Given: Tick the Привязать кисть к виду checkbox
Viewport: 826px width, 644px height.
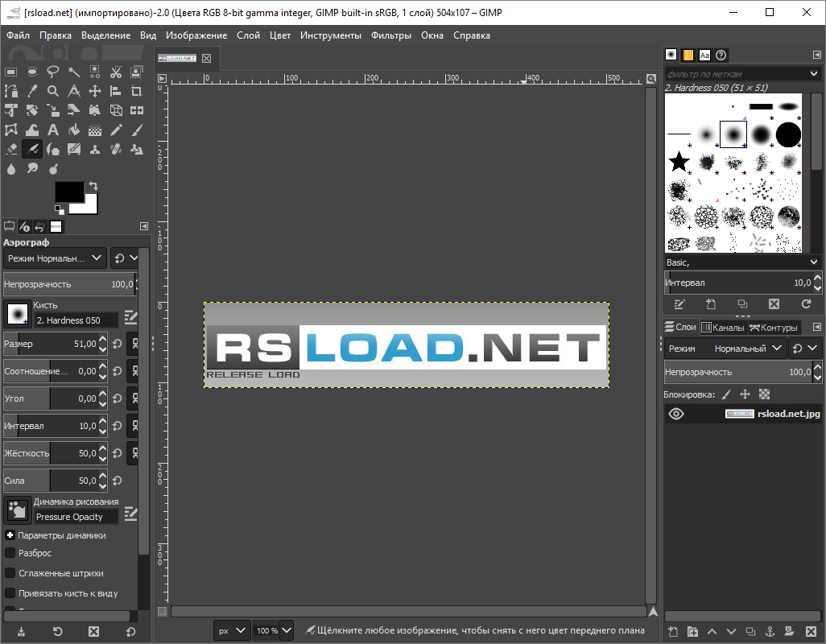Looking at the screenshot, I should [x=10, y=593].
